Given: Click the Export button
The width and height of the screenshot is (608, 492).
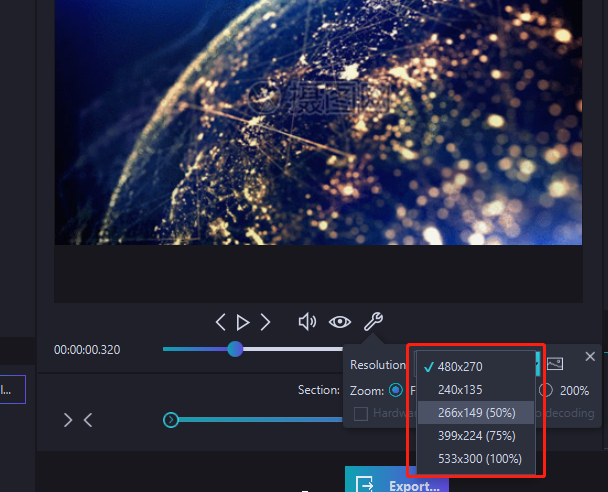Looking at the screenshot, I should pyautogui.click(x=397, y=481).
